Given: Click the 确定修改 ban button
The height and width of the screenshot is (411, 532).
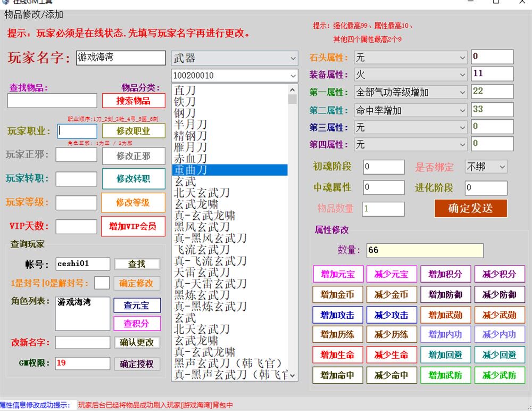Looking at the screenshot, I should click(x=136, y=283).
